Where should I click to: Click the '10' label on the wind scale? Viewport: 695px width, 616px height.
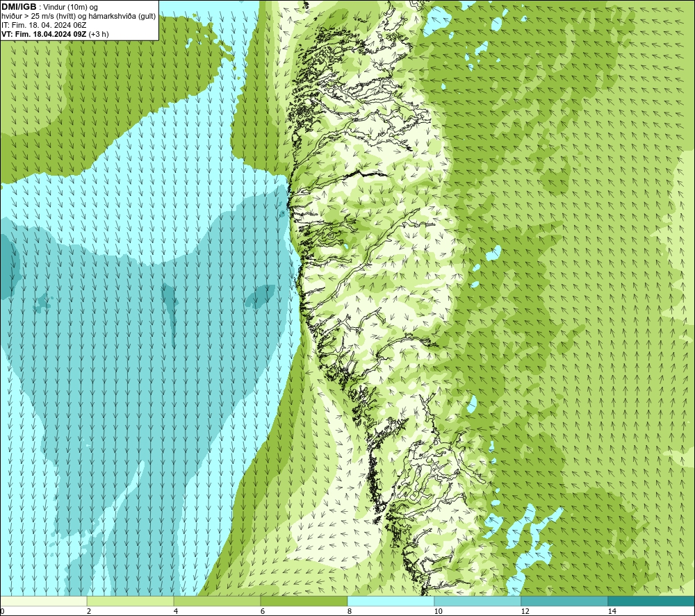[438, 612]
